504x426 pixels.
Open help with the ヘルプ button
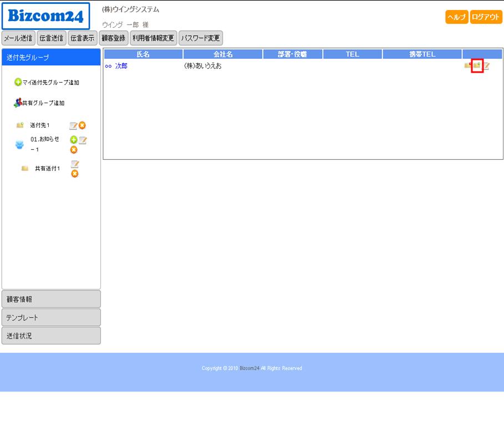[x=456, y=17]
